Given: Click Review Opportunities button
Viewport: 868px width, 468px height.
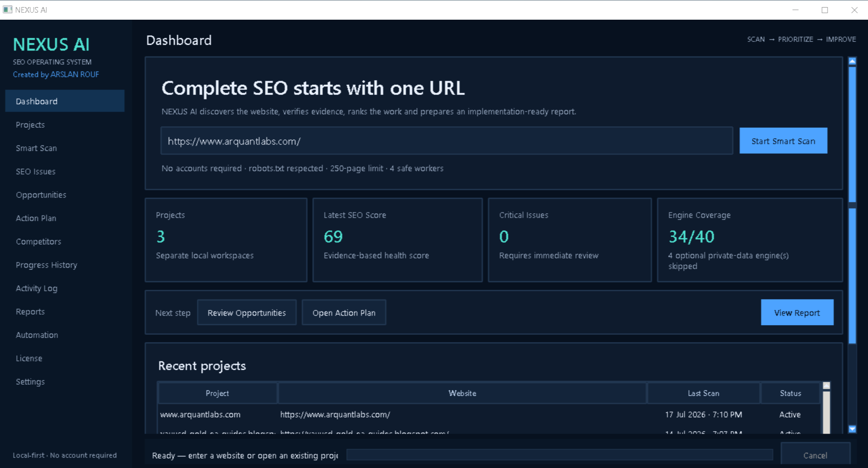Looking at the screenshot, I should click(x=247, y=313).
